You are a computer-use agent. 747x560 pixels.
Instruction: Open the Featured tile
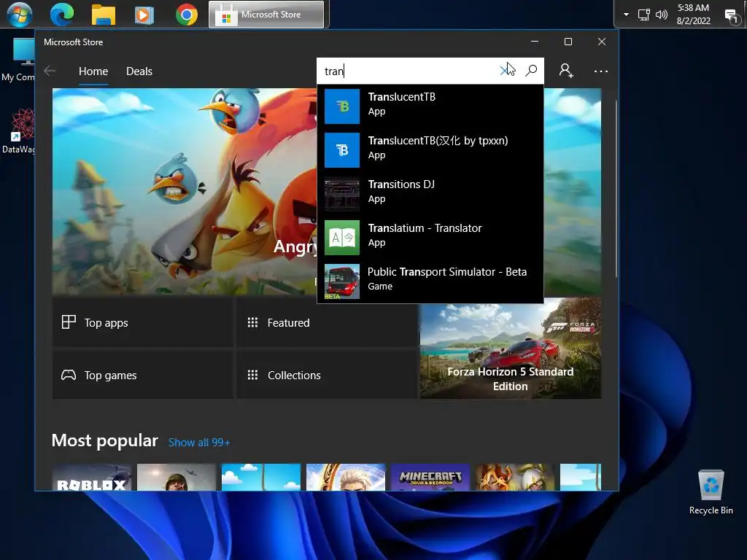pos(327,323)
